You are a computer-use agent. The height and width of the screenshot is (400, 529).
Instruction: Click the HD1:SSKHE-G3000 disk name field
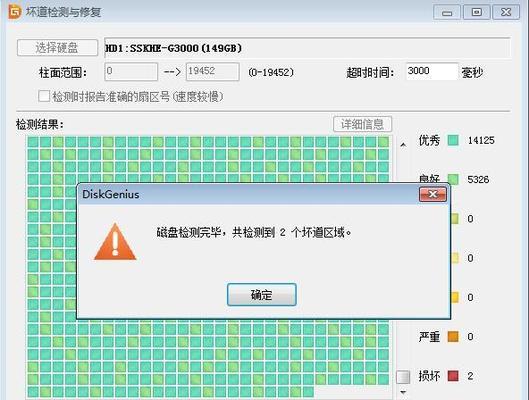(x=307, y=48)
